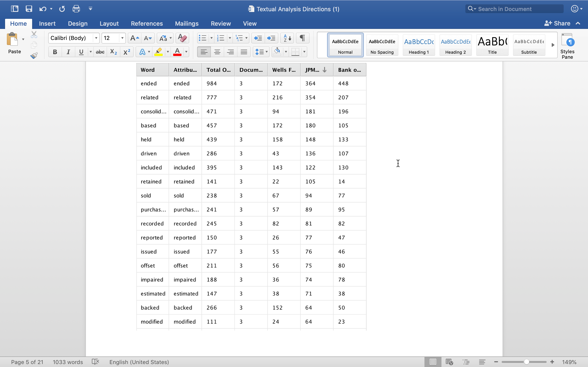Screen dimensions: 588x367
Task: Expand the font color dropdown arrow
Action: 186,52
